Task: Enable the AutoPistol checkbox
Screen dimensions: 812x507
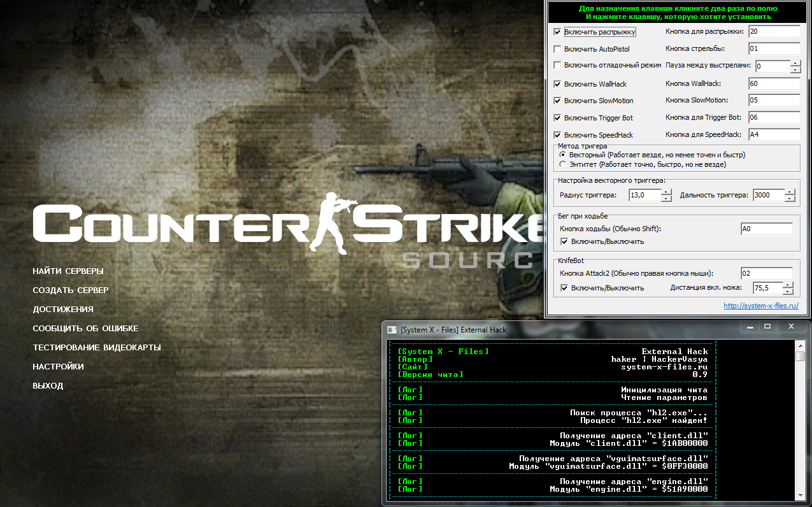Action: coord(558,48)
